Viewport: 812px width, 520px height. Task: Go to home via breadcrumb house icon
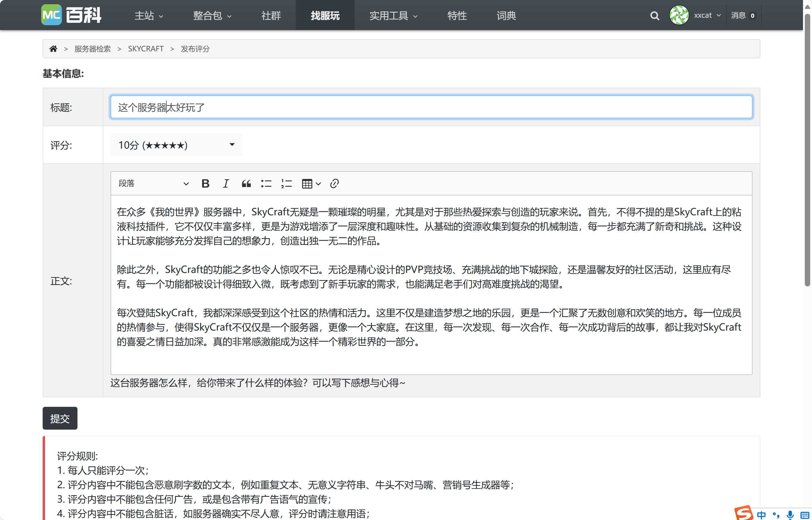tap(53, 49)
